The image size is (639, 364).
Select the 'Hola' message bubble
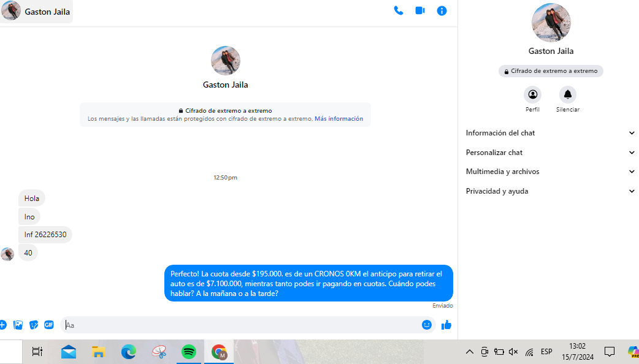click(x=32, y=199)
